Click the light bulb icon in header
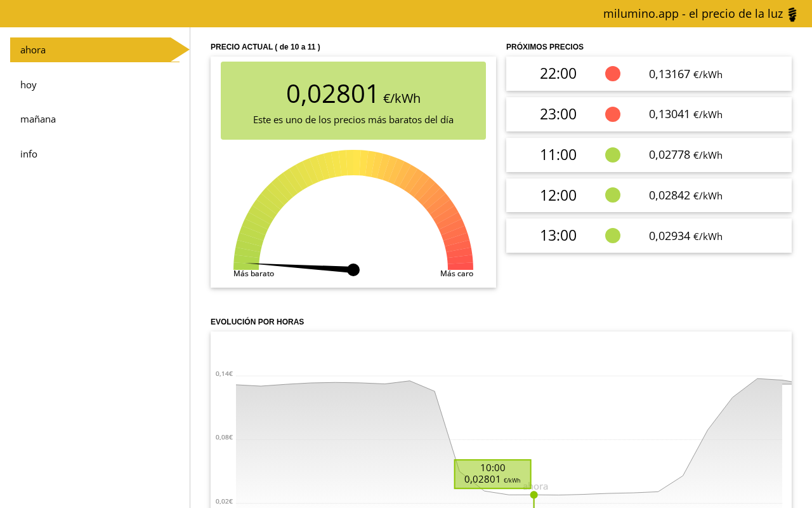The width and height of the screenshot is (812, 508). coord(792,14)
